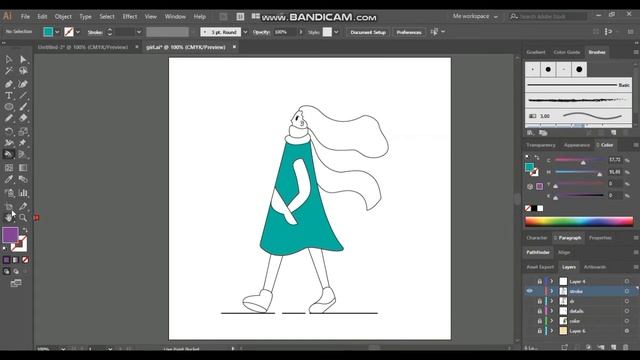
Task: Click the swap fill and stroke arrow
Action: [x=24, y=230]
